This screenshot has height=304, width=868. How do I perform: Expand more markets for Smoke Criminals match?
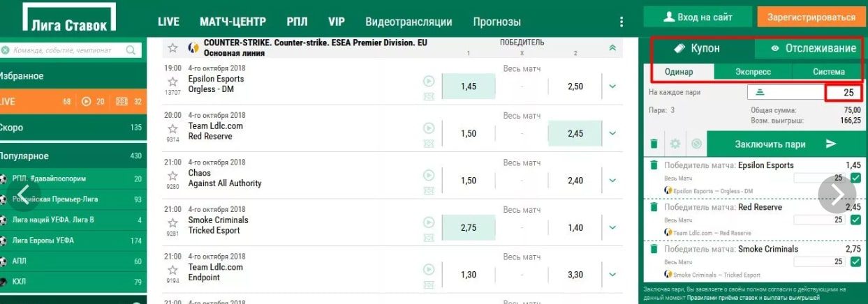click(x=612, y=227)
